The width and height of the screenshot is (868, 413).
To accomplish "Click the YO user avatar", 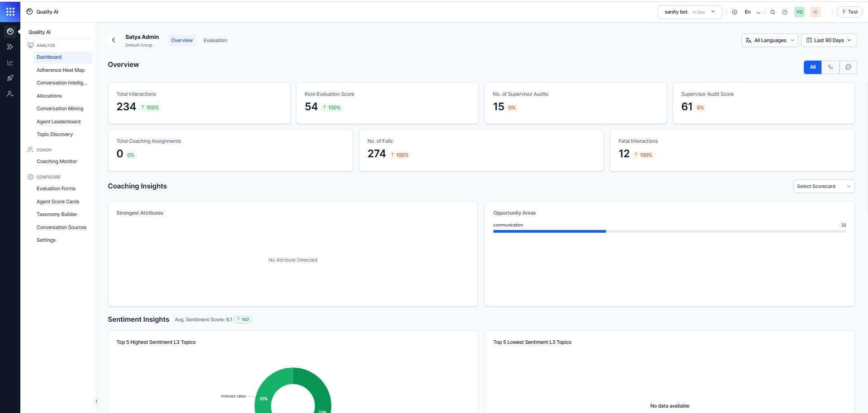I will click(799, 12).
